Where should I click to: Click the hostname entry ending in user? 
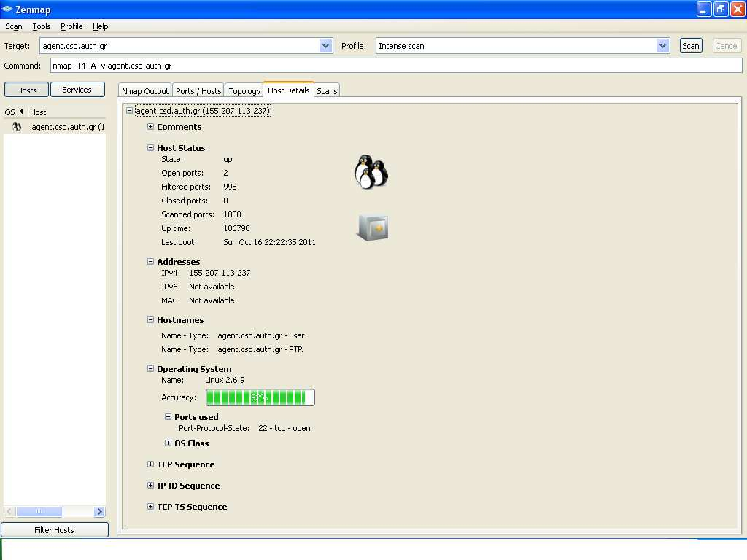click(x=261, y=335)
